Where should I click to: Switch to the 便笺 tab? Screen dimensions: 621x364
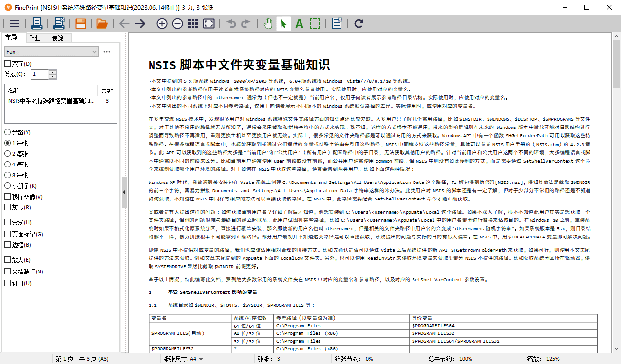tap(58, 38)
